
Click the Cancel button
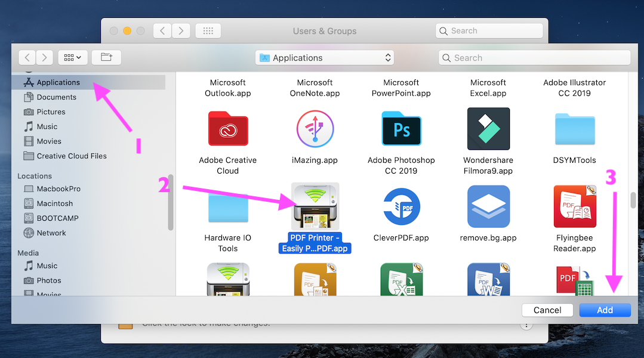click(547, 310)
